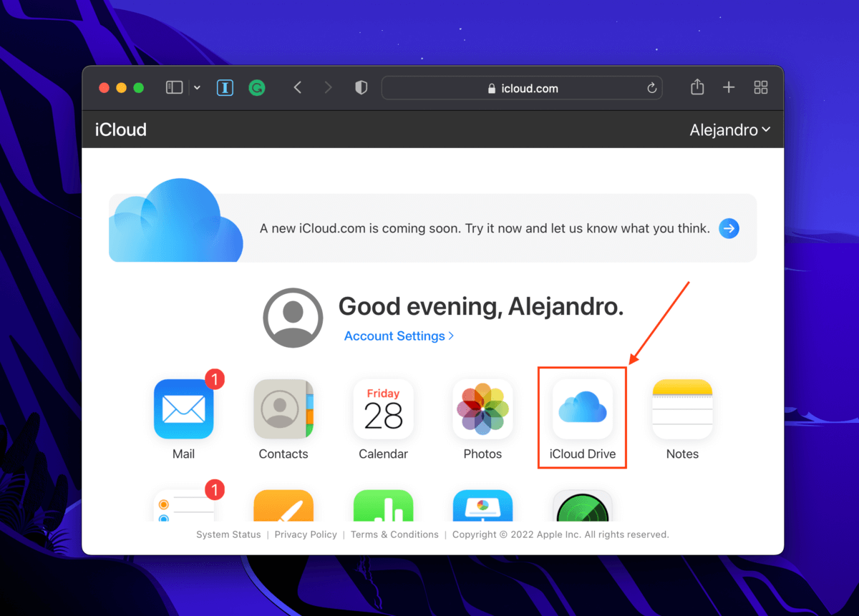Viewport: 859px width, 616px height.
Task: Go forward to the next page
Action: [x=328, y=87]
